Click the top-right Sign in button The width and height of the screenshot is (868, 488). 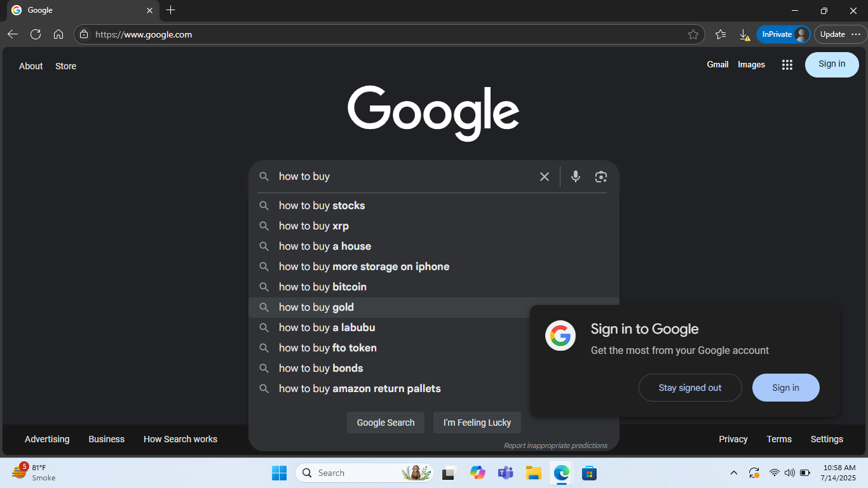click(832, 64)
